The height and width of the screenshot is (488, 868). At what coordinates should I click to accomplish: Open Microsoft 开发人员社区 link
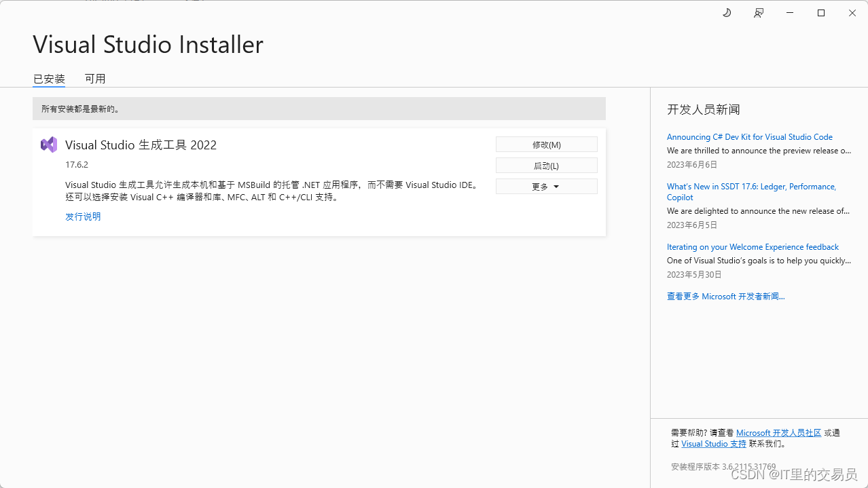pos(779,433)
